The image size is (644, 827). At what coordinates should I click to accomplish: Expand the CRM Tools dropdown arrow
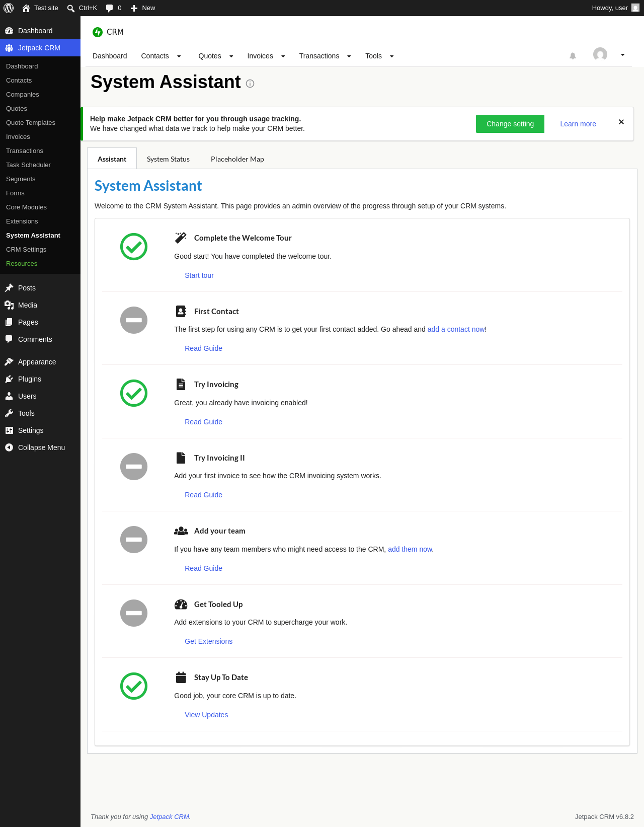392,56
